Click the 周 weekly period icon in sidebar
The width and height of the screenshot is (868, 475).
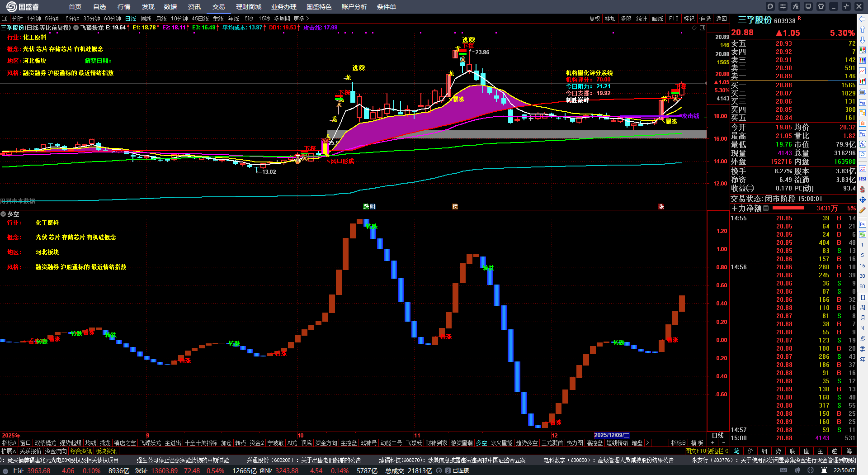(863, 308)
